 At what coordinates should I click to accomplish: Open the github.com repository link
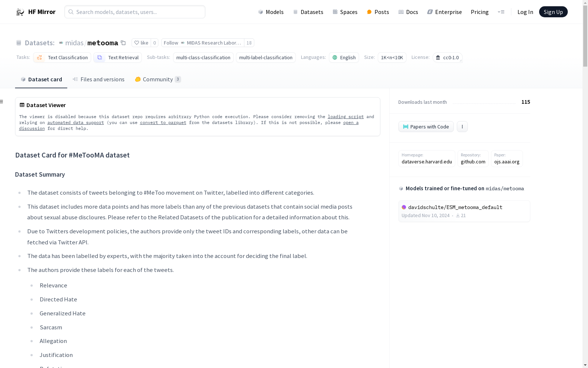pyautogui.click(x=473, y=159)
